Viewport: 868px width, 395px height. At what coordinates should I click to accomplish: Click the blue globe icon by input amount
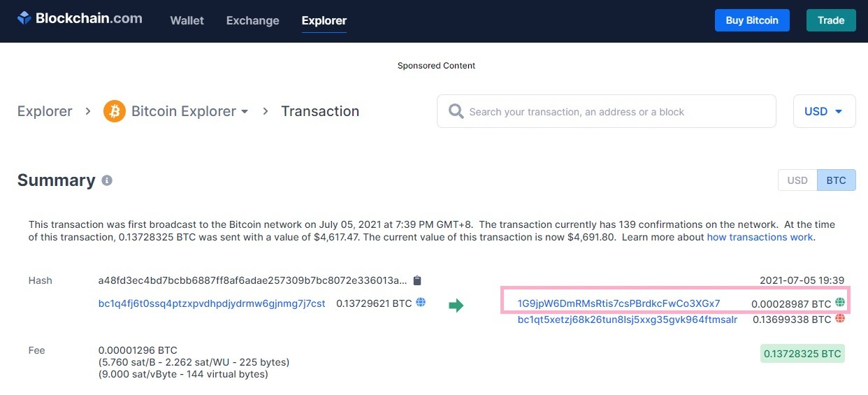[421, 302]
